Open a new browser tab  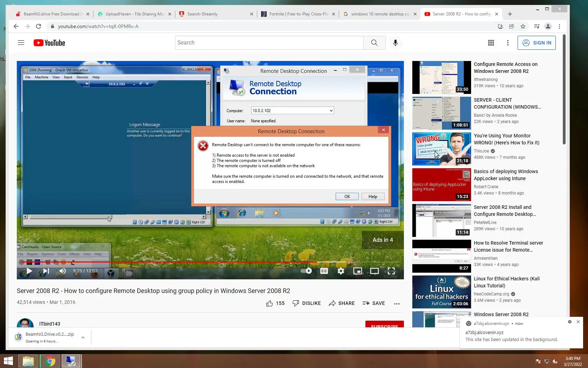tap(510, 14)
